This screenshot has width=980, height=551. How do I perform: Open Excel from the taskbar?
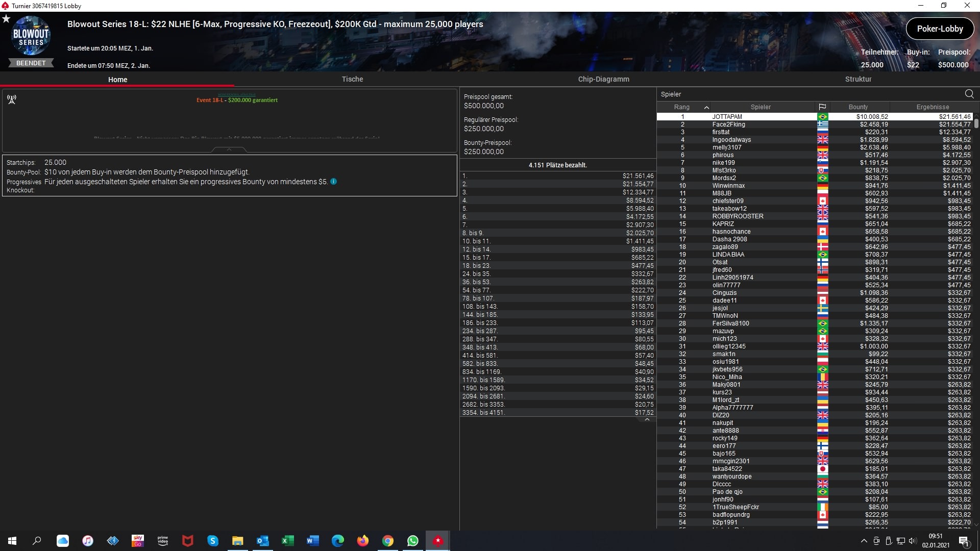[x=288, y=541]
